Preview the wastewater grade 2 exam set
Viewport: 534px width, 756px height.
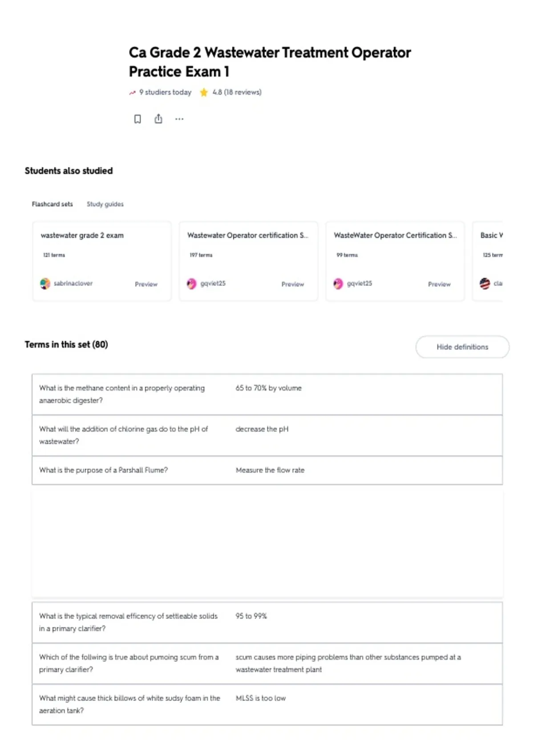146,284
